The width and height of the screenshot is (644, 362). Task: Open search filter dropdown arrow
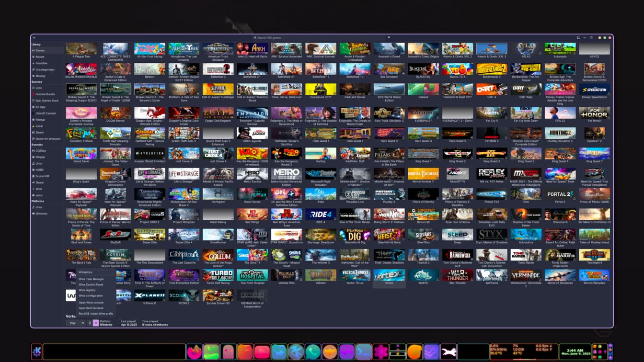[389, 37]
